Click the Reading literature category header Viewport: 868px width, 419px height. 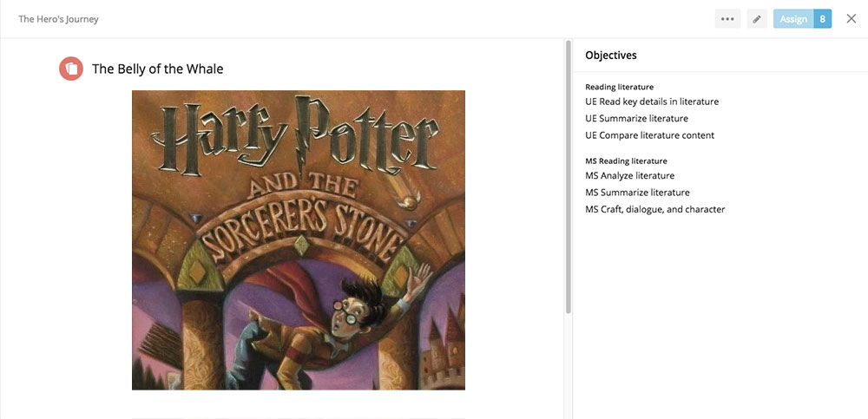pyautogui.click(x=620, y=87)
